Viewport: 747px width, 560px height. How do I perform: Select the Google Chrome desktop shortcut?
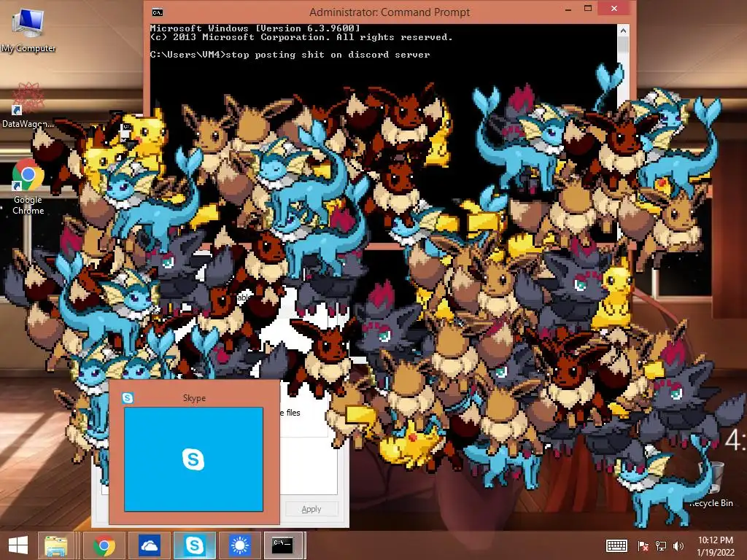(x=28, y=187)
